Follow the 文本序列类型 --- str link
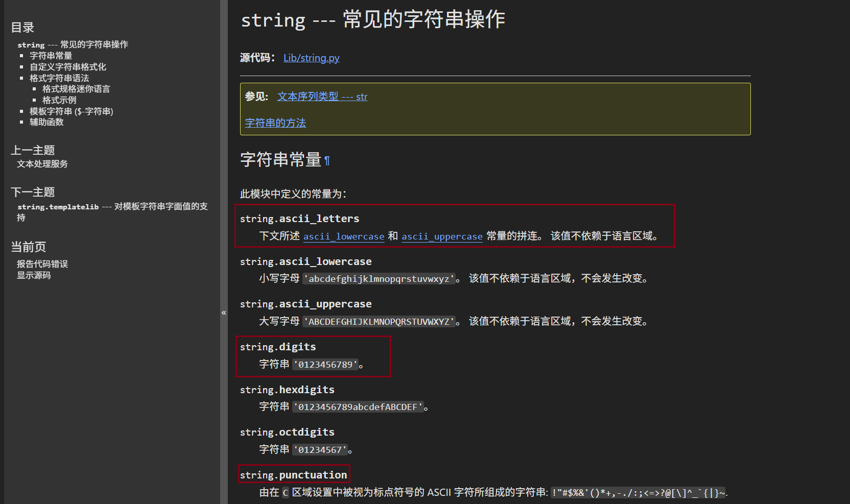The height and width of the screenshot is (504, 850). pos(323,97)
